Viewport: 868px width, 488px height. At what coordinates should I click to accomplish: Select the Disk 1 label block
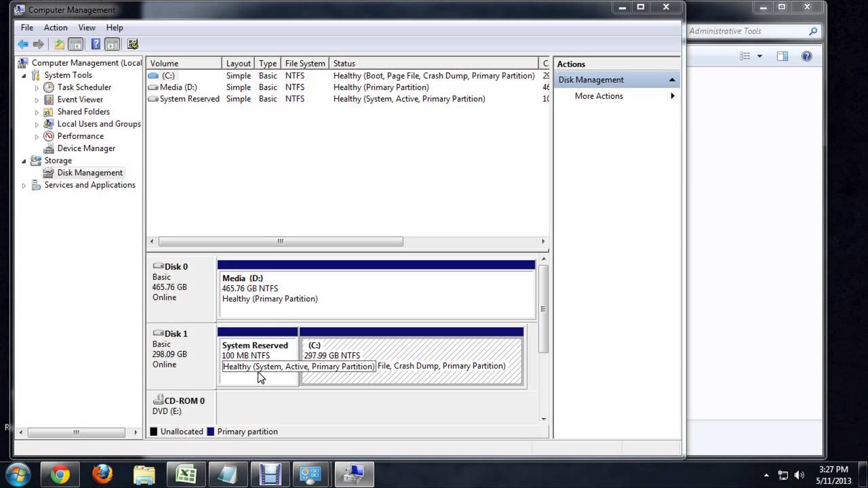(x=182, y=356)
